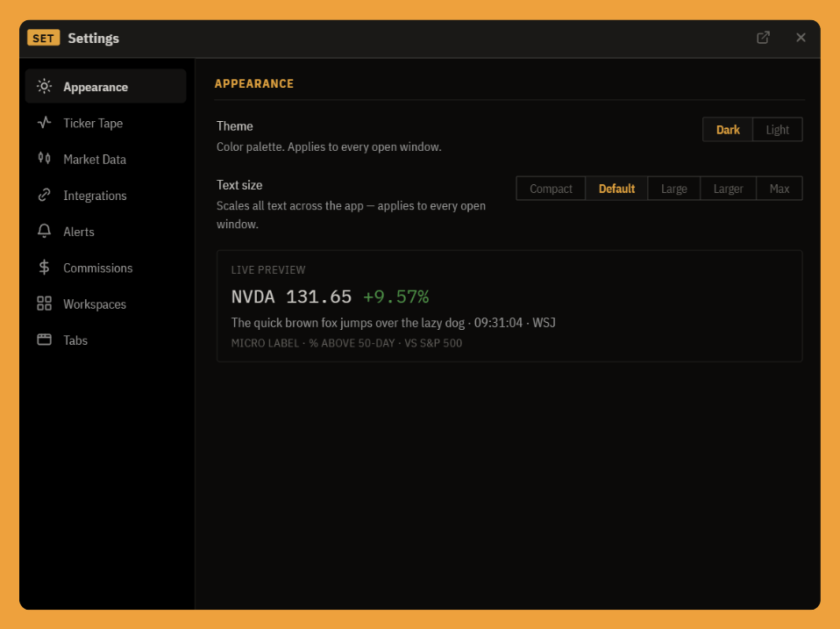The width and height of the screenshot is (840, 629).
Task: Open the Ticker Tape settings section
Action: tap(105, 123)
